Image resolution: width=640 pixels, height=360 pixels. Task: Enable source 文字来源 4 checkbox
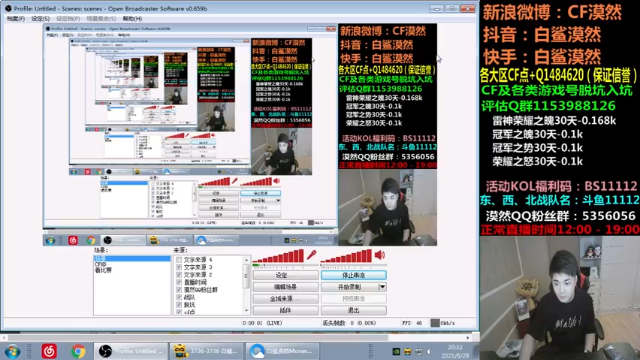tap(179, 260)
